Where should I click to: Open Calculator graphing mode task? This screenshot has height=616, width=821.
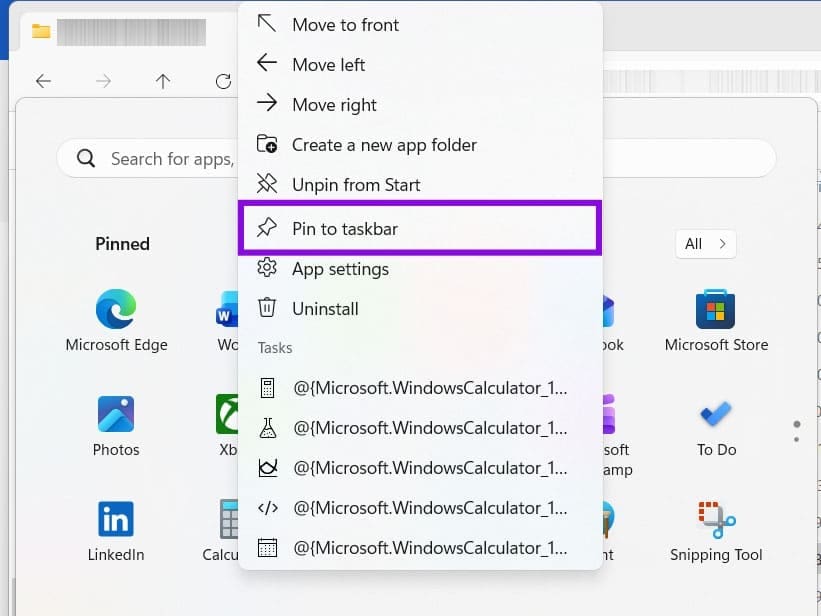(x=419, y=468)
